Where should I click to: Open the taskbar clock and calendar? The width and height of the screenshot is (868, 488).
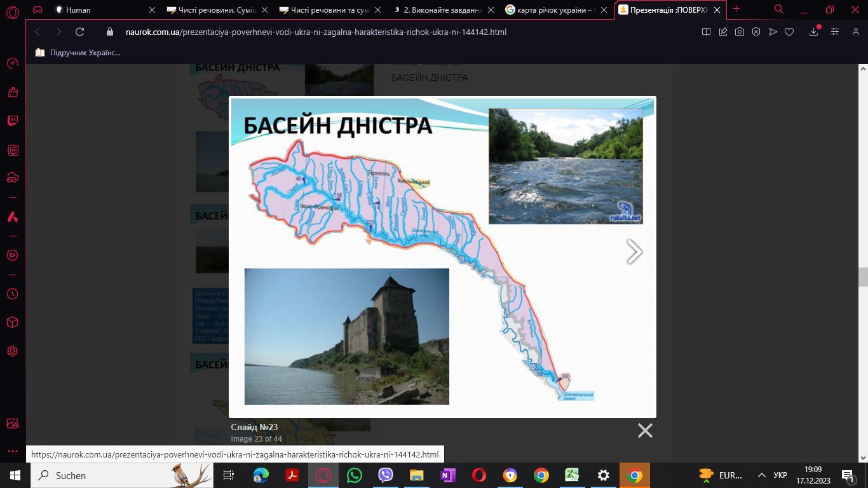tap(813, 475)
